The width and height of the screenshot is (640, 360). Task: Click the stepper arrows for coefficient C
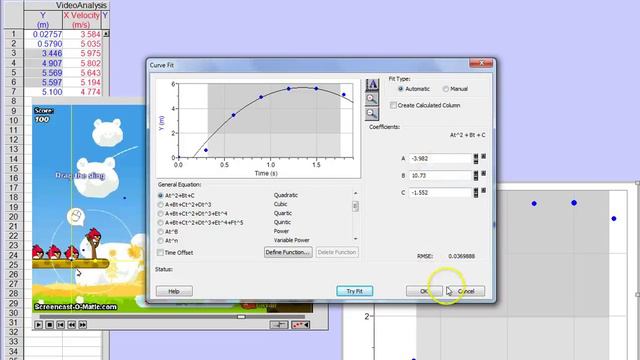(x=476, y=193)
